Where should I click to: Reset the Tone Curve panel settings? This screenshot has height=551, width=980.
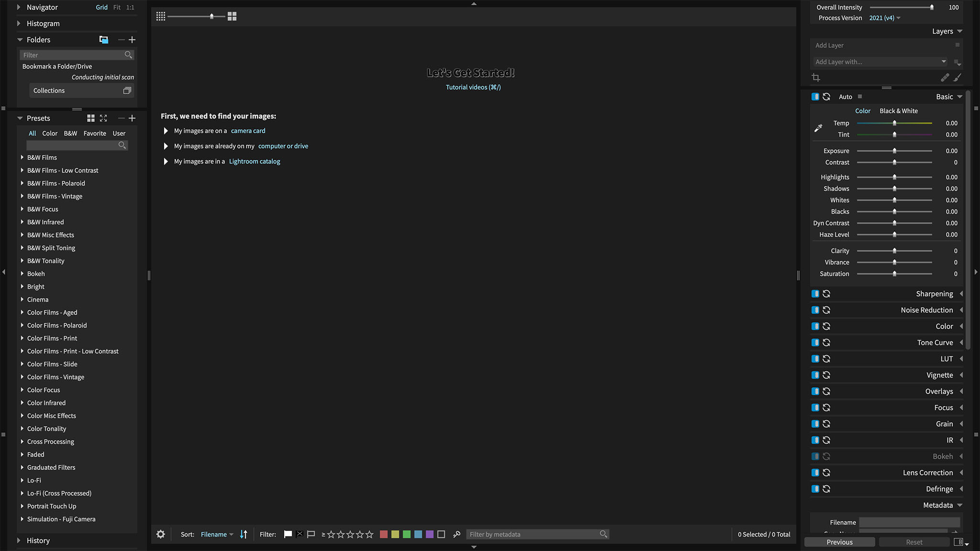[826, 342]
